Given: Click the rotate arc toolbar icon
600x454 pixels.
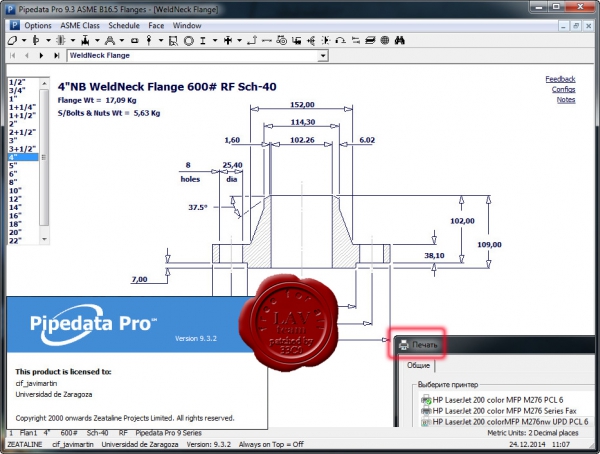Looking at the screenshot, I should (341, 40).
